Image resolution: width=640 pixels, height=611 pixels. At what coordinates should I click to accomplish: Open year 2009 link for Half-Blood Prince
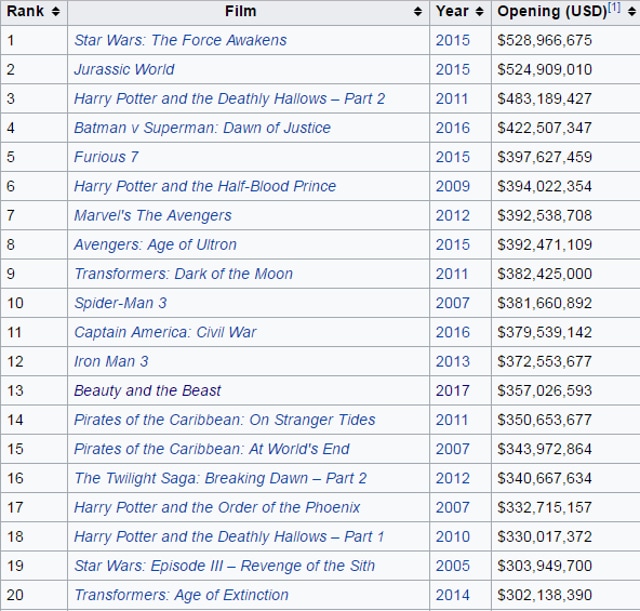click(452, 186)
